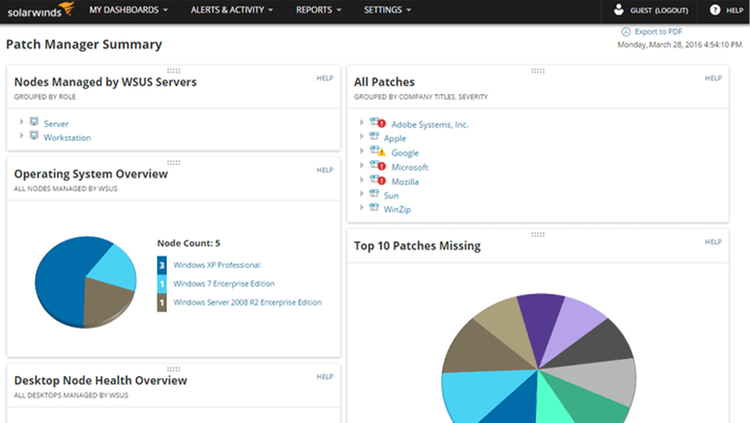Click the Google warning package icon
Image resolution: width=750 pixels, height=423 pixels.
[x=378, y=152]
